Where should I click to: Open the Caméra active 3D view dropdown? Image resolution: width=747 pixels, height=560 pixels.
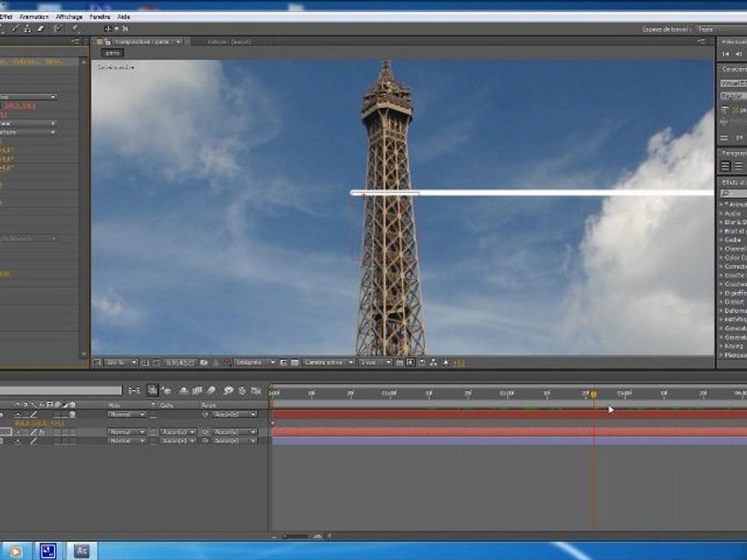point(328,362)
